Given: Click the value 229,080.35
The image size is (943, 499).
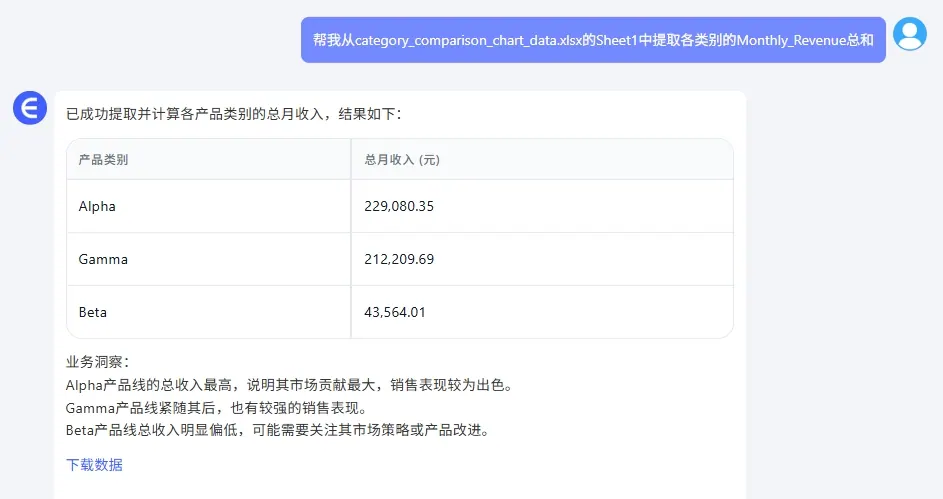Looking at the screenshot, I should coord(399,206).
